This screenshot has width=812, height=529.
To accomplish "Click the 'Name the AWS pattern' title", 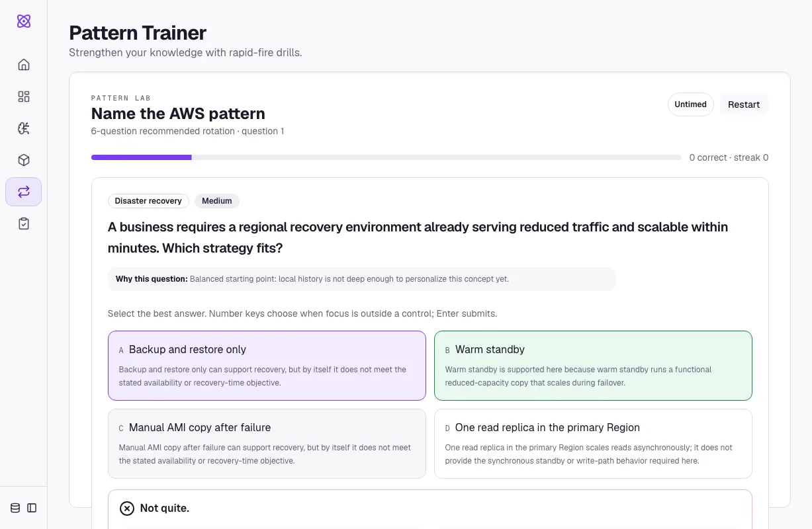I will pos(178,114).
